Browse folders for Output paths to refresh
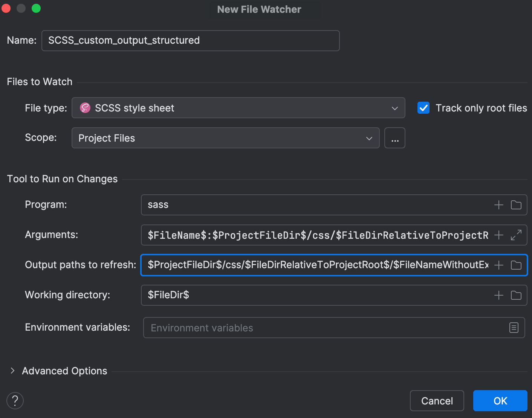Image resolution: width=532 pixels, height=418 pixels. (x=516, y=265)
